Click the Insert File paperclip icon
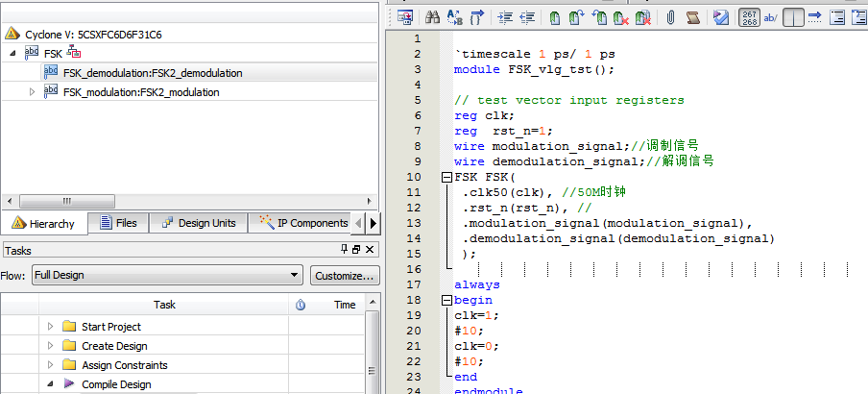 [670, 17]
